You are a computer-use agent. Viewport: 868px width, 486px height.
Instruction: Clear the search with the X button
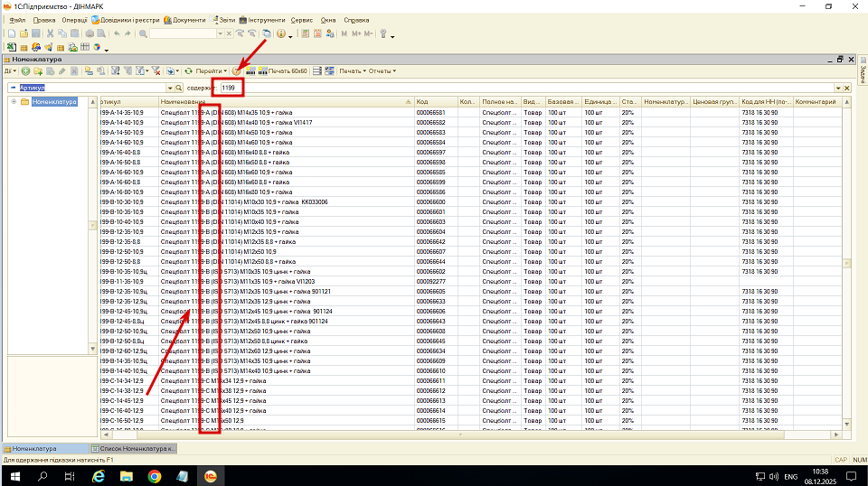[x=847, y=88]
